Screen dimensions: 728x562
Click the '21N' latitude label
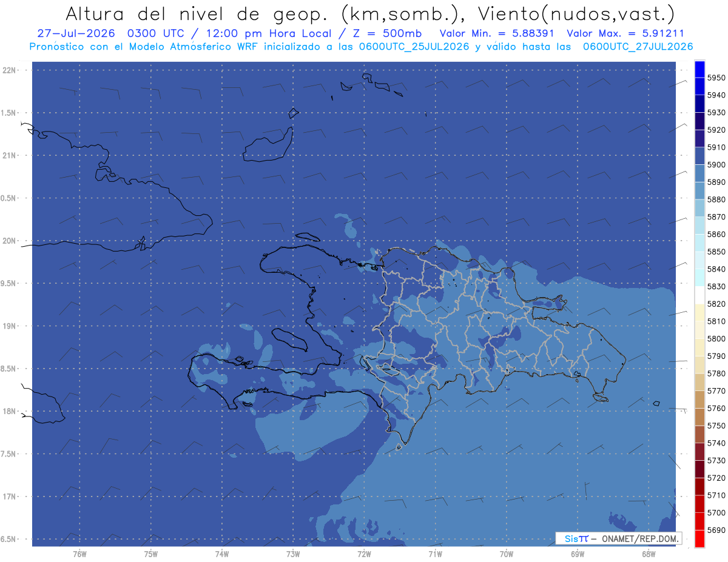pos(9,155)
